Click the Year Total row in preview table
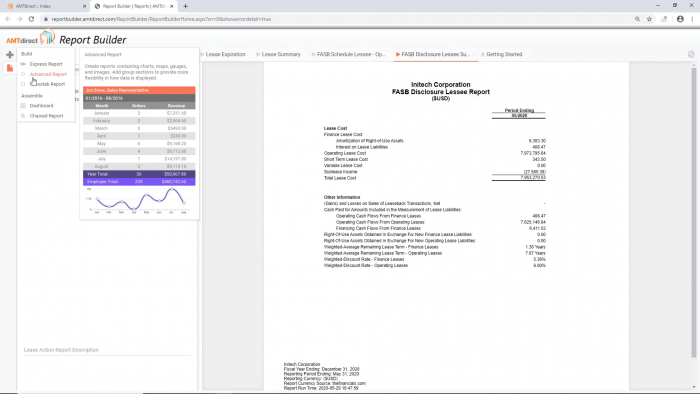 (139, 174)
